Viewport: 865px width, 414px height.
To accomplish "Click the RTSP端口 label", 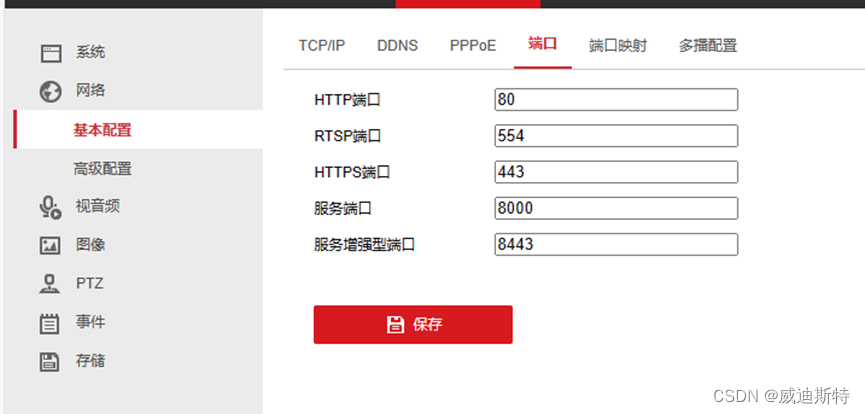I will [x=348, y=136].
